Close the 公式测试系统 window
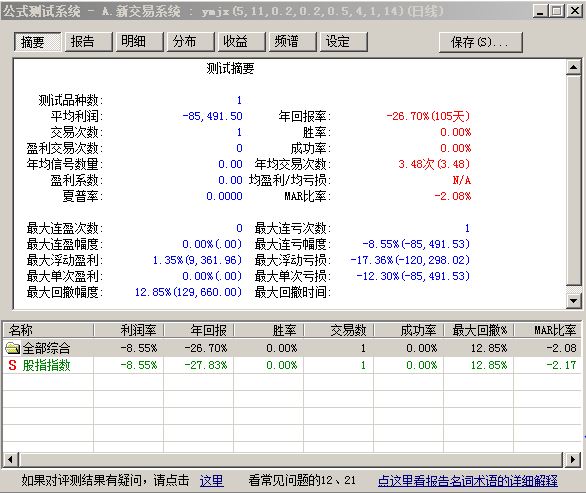Image resolution: width=586 pixels, height=493 pixels. [x=574, y=11]
